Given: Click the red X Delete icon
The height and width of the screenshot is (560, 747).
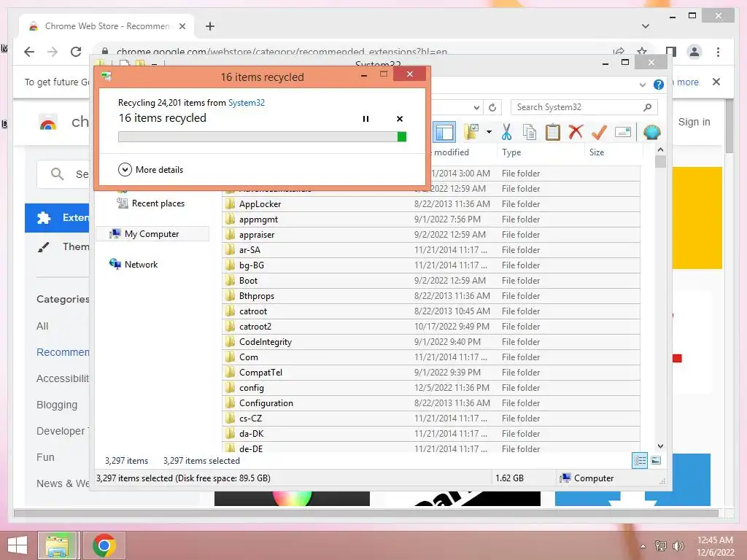Looking at the screenshot, I should pos(576,132).
